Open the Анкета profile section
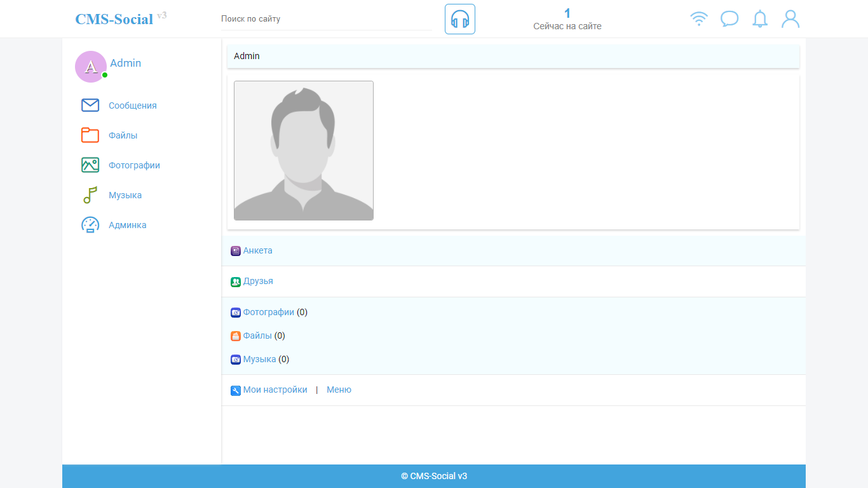 [257, 250]
